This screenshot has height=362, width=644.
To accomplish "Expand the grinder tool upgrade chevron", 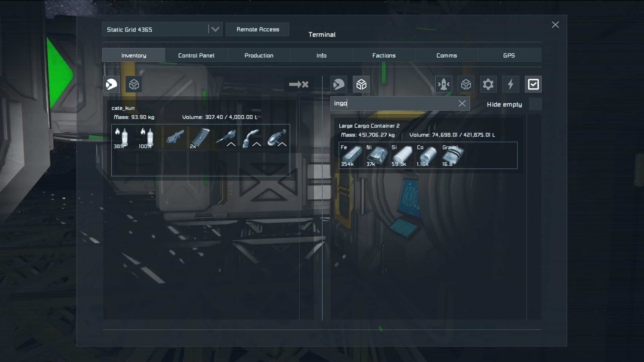I will (282, 144).
